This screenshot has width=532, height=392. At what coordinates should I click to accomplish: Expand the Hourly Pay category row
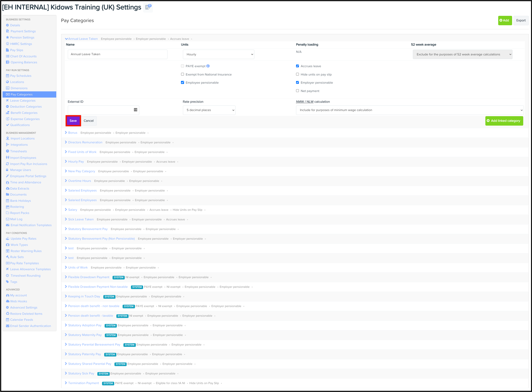pos(66,162)
